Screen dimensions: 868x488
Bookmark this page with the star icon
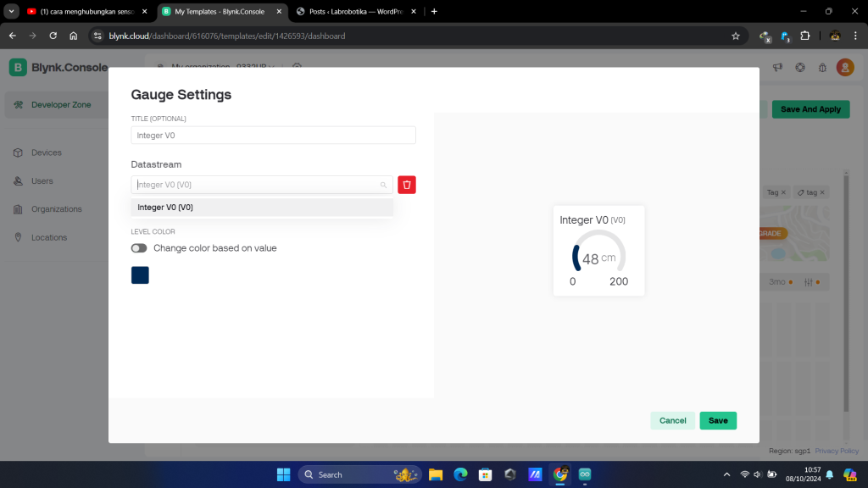pos(736,36)
